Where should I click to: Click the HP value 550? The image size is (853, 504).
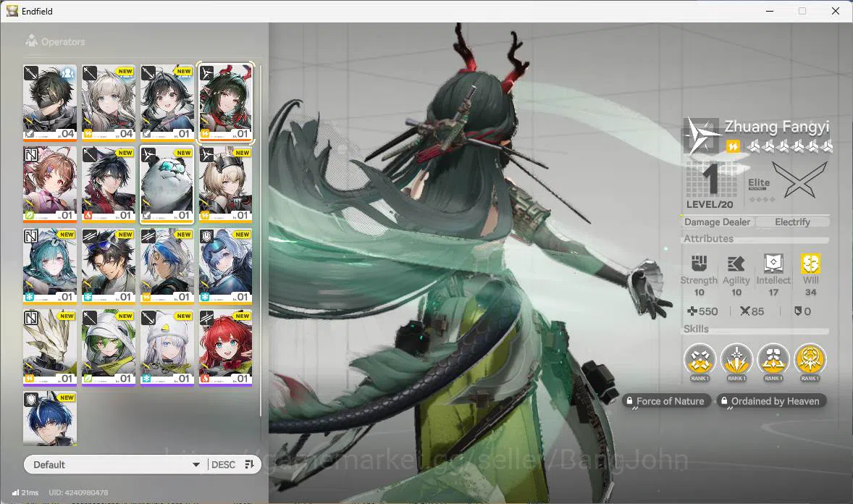click(702, 311)
